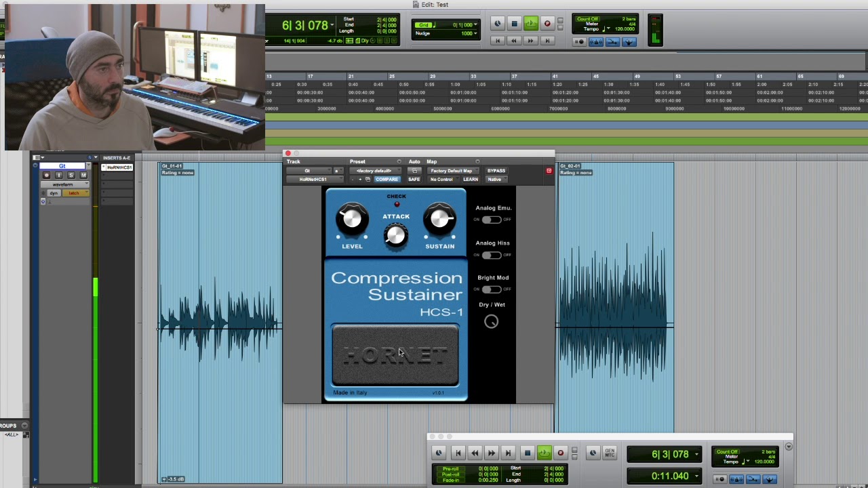
Task: Toggle the COMPARE button
Action: click(387, 180)
